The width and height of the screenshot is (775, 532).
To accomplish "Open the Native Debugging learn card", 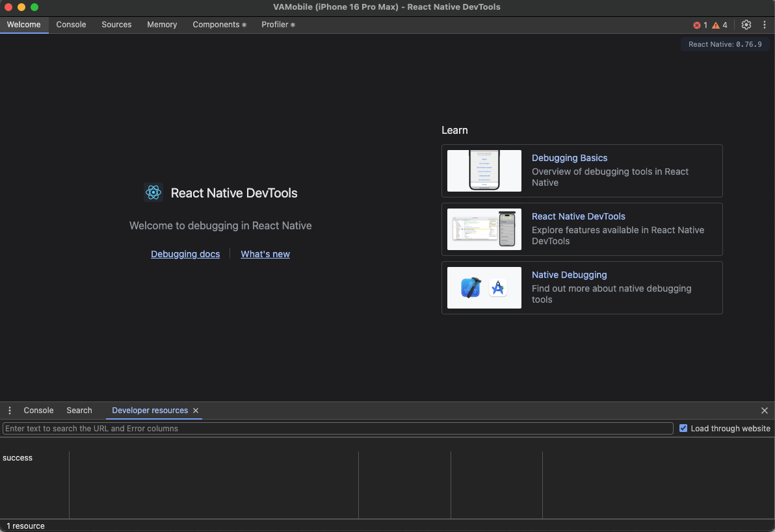I will [582, 288].
